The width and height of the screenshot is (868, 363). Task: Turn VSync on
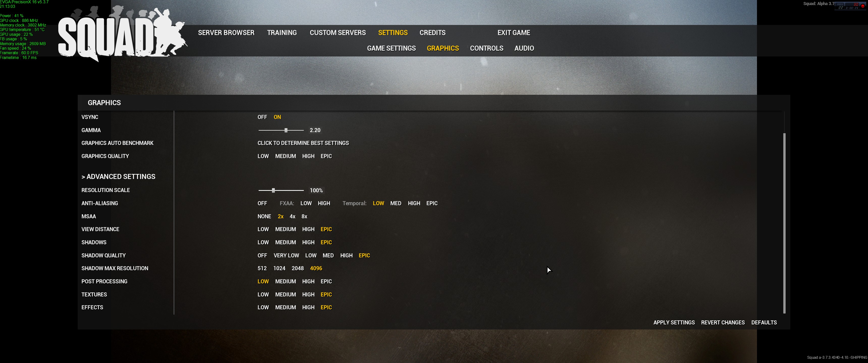point(277,117)
